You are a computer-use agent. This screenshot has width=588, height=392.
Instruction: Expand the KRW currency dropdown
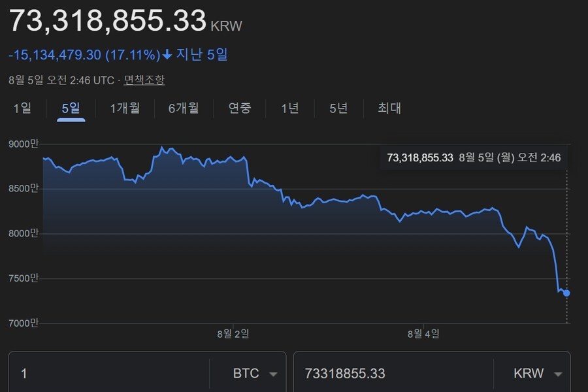click(538, 374)
